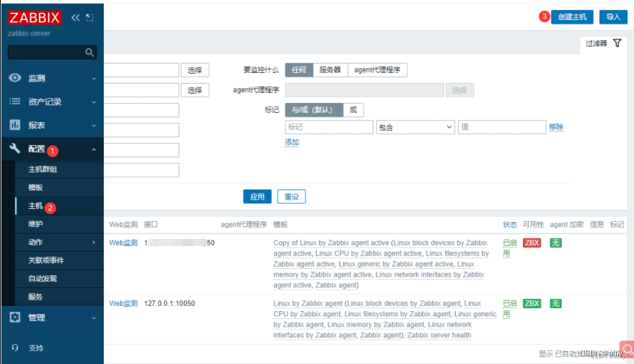Select 任何 monitoring option
Image resolution: width=634 pixels, height=364 pixels.
tap(299, 70)
